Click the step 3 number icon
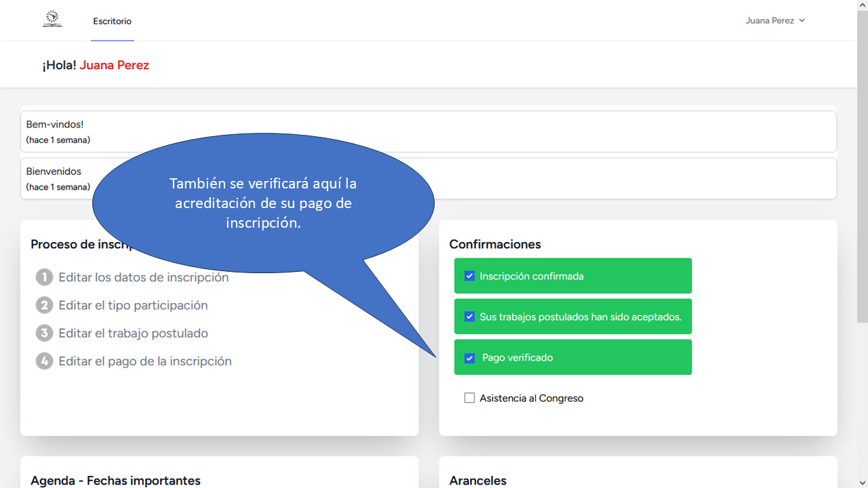Screen dimensions: 868x488 44,333
